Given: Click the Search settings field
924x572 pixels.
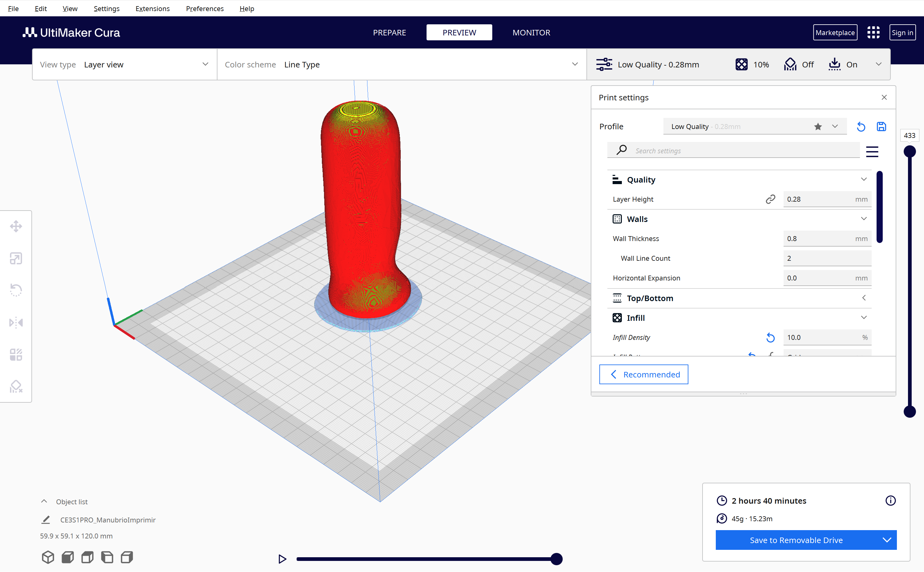Looking at the screenshot, I should pos(733,151).
